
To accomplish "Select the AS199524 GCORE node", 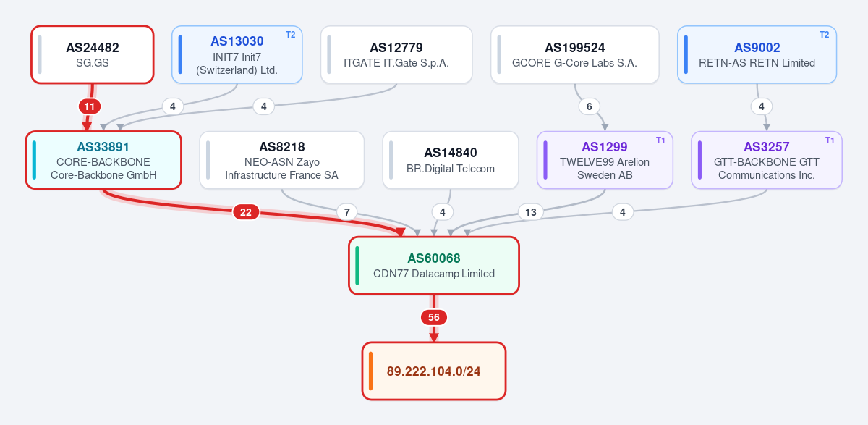I will click(575, 55).
